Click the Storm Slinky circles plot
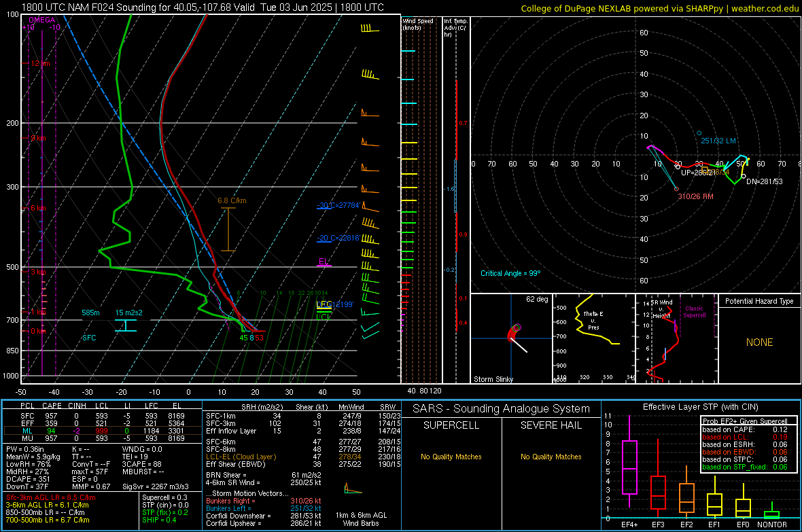This screenshot has width=802, height=532. click(x=514, y=332)
